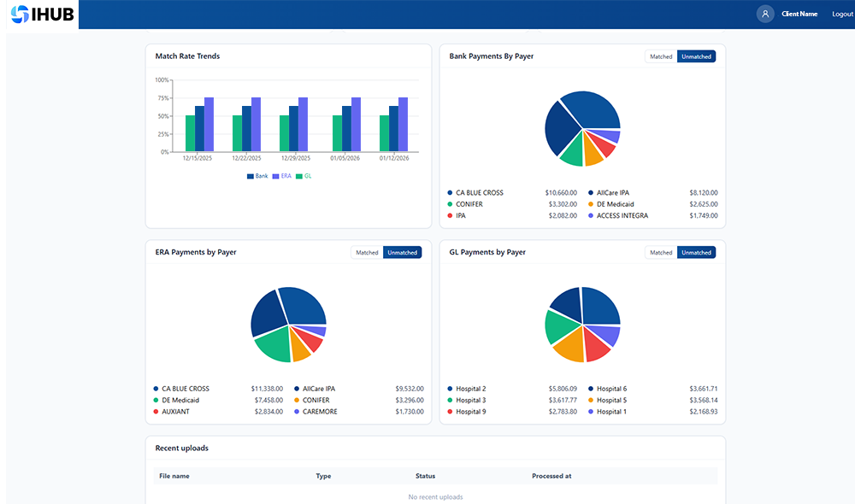Image resolution: width=855 pixels, height=504 pixels.
Task: Select Unmatched in GL Payments by Payer
Action: (696, 253)
